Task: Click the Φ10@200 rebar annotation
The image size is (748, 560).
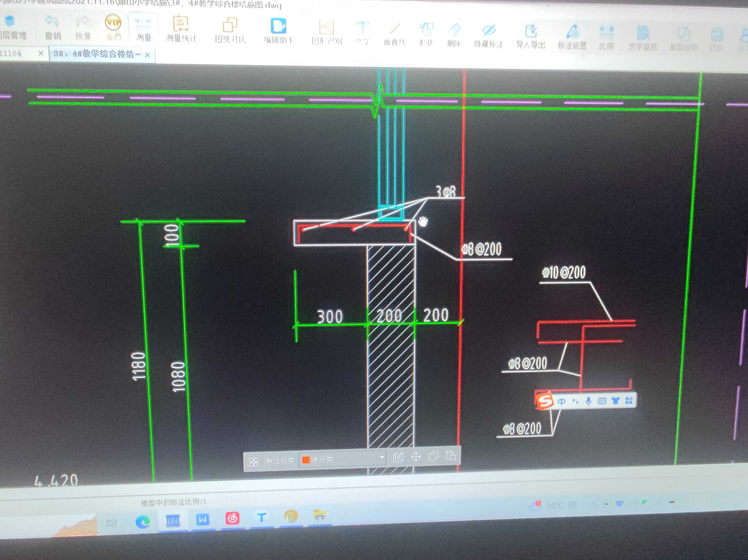Action: point(564,272)
